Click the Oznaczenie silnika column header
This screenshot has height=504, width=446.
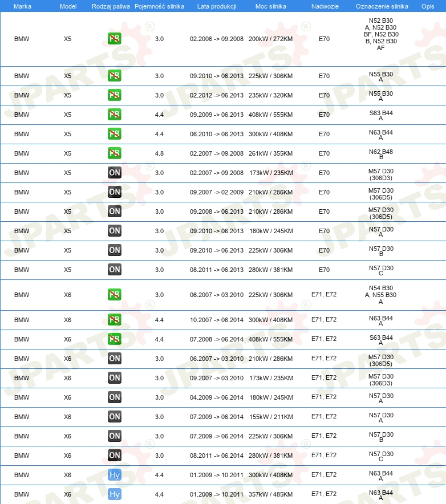point(382,6)
